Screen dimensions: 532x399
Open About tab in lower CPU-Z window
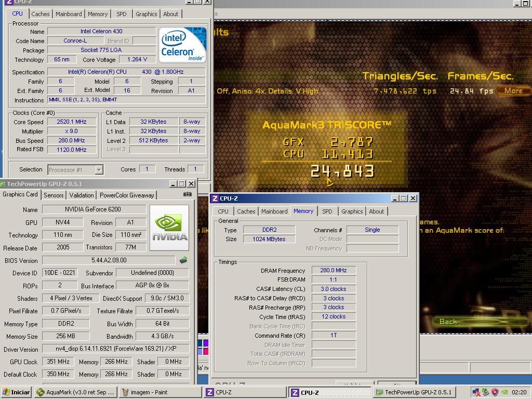pos(376,211)
